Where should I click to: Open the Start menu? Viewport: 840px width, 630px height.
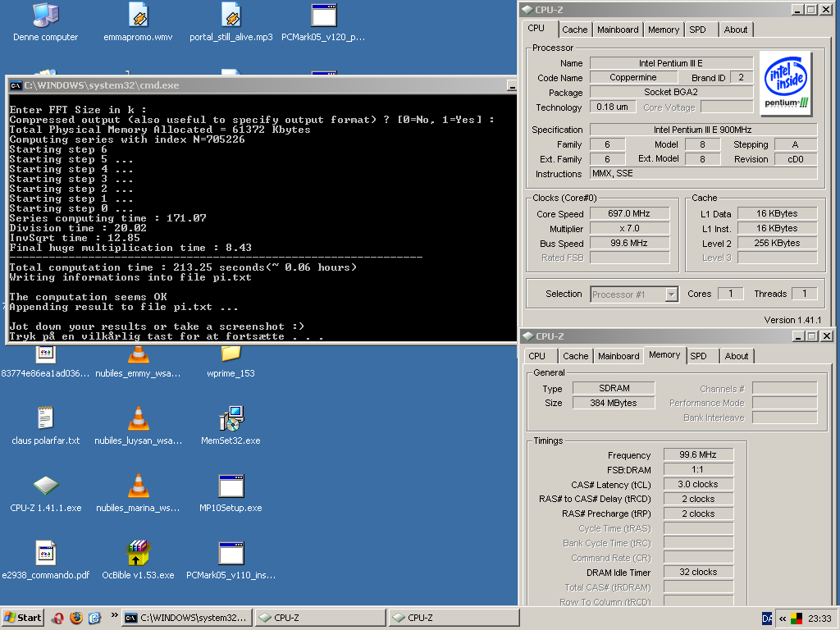point(23,618)
